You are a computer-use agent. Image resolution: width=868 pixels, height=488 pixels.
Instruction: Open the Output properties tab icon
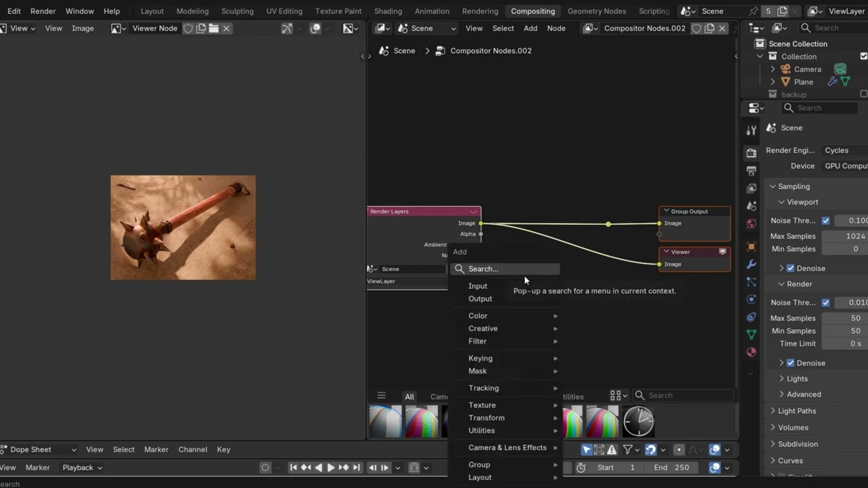(751, 171)
